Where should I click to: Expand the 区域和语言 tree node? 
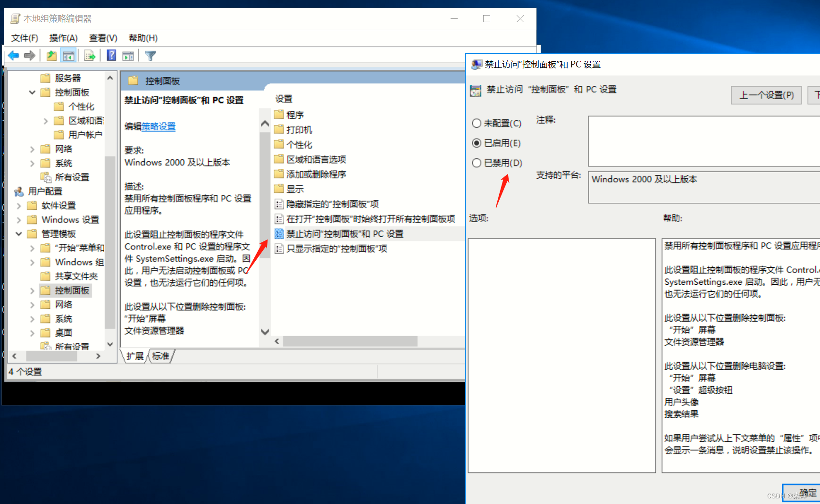(46, 121)
